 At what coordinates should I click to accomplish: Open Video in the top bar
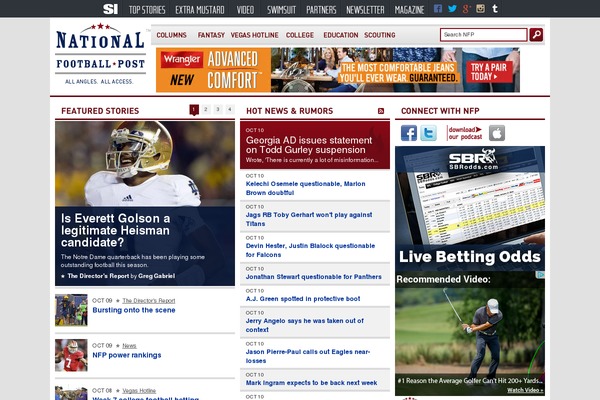[x=245, y=10]
